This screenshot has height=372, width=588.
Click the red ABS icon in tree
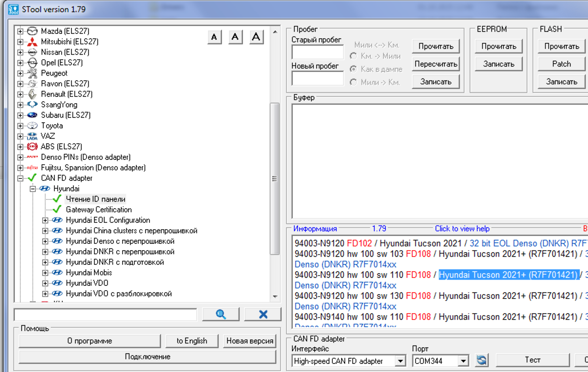tap(32, 147)
